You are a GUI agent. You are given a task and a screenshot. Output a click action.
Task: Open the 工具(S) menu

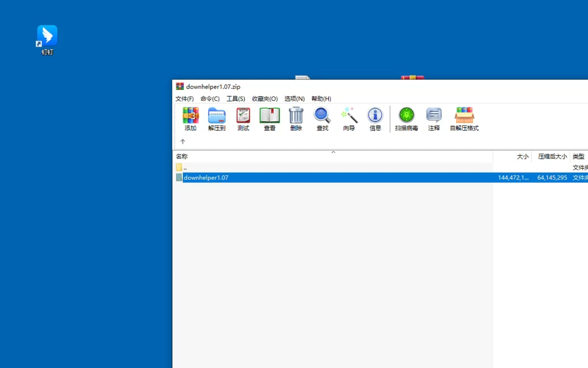tap(236, 99)
